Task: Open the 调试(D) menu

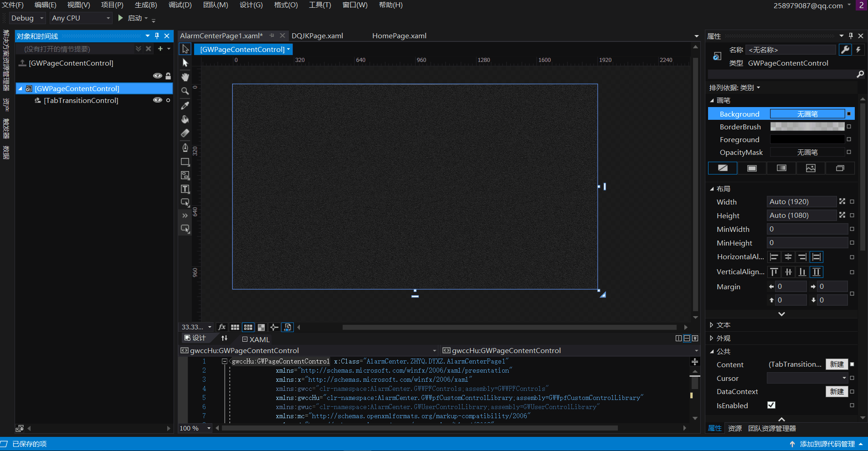Action: 180,5
